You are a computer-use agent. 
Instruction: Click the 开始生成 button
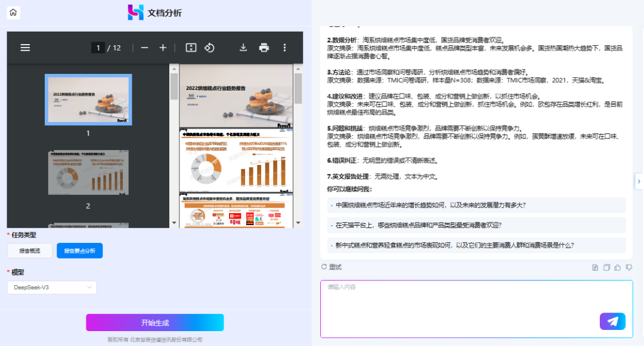[x=155, y=323]
